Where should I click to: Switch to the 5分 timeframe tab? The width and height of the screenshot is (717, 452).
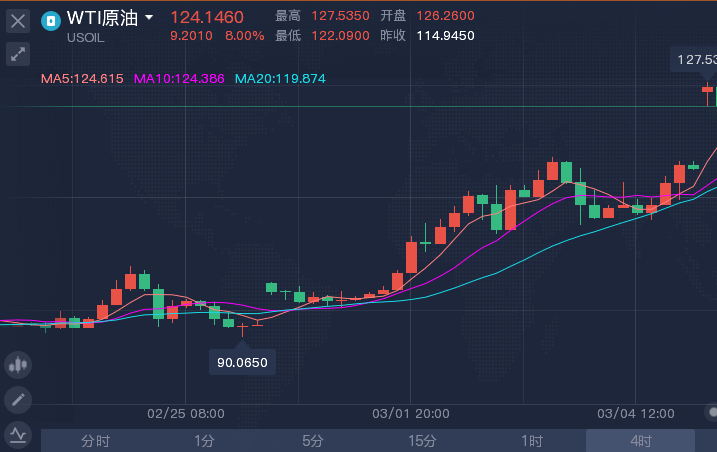[313, 441]
